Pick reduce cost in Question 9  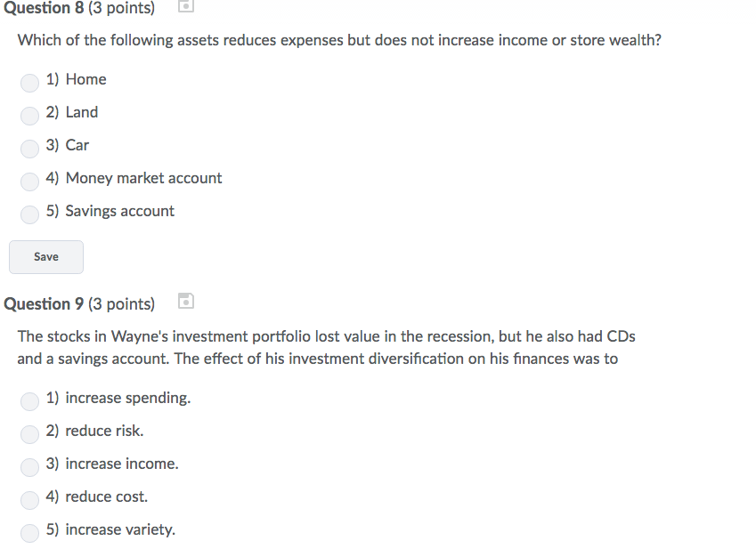pyautogui.click(x=29, y=500)
